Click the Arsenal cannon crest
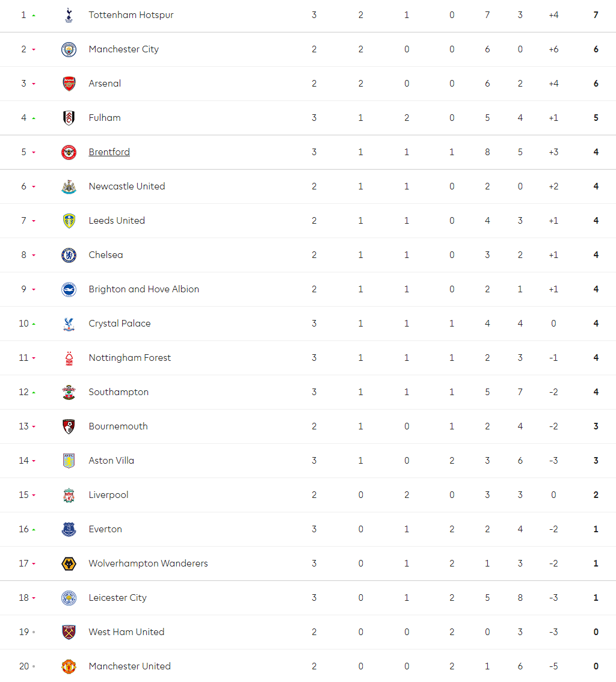616x682 pixels. tap(69, 84)
